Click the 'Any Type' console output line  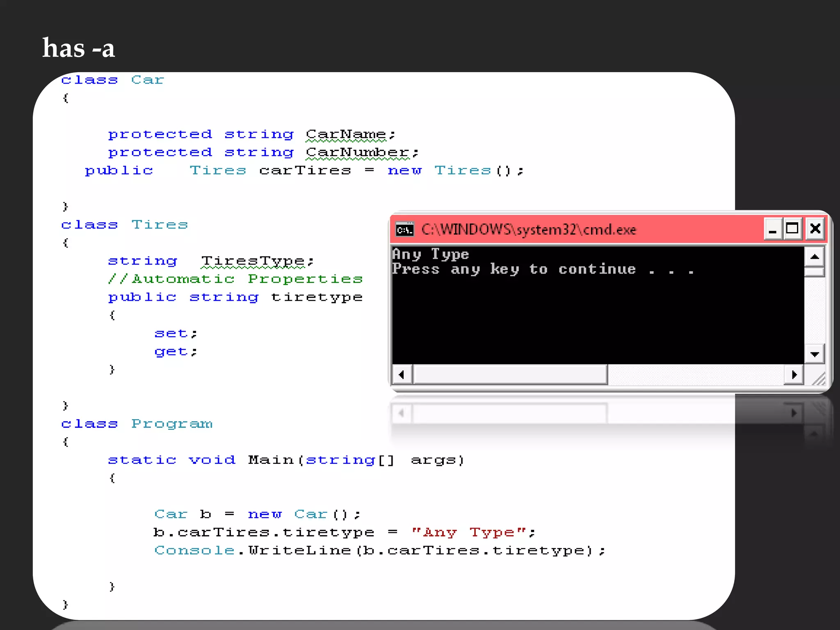pyautogui.click(x=430, y=254)
